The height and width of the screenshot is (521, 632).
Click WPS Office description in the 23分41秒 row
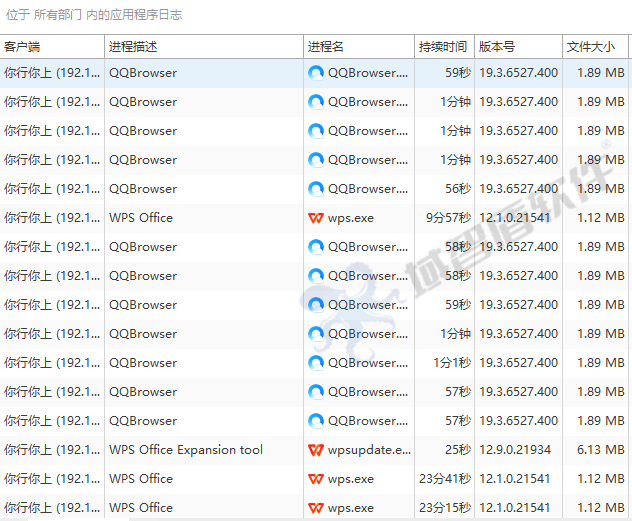(141, 479)
